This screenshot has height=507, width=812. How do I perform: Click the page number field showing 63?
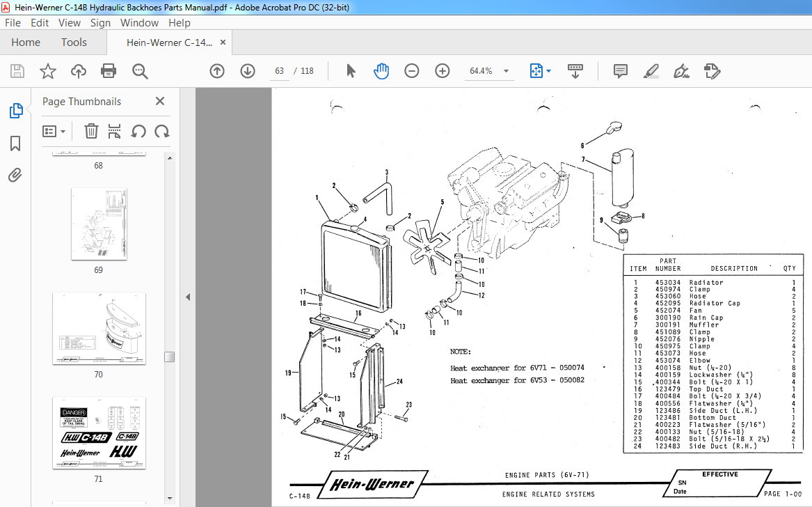click(x=280, y=71)
